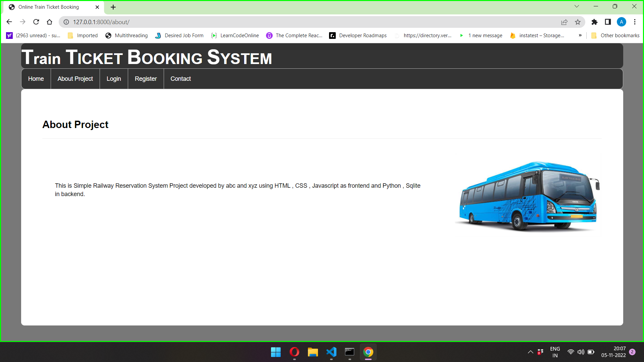Image resolution: width=644 pixels, height=362 pixels.
Task: Open the About Project menu item
Action: tap(75, 79)
